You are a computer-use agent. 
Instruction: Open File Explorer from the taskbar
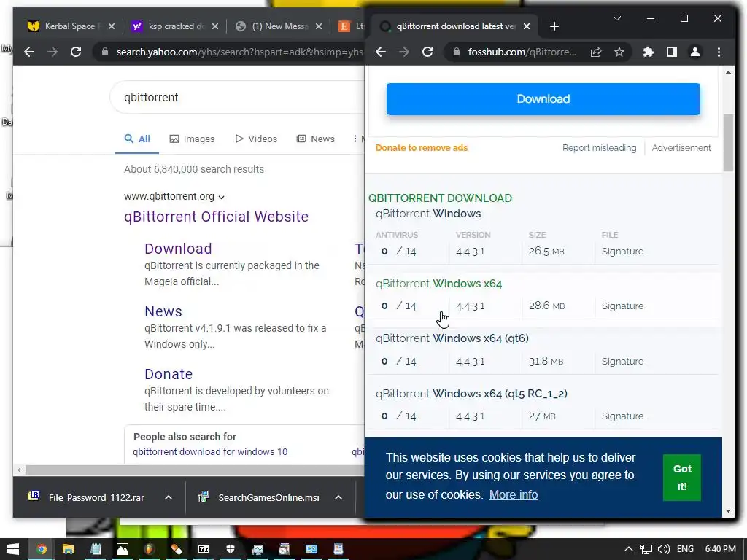(x=69, y=549)
